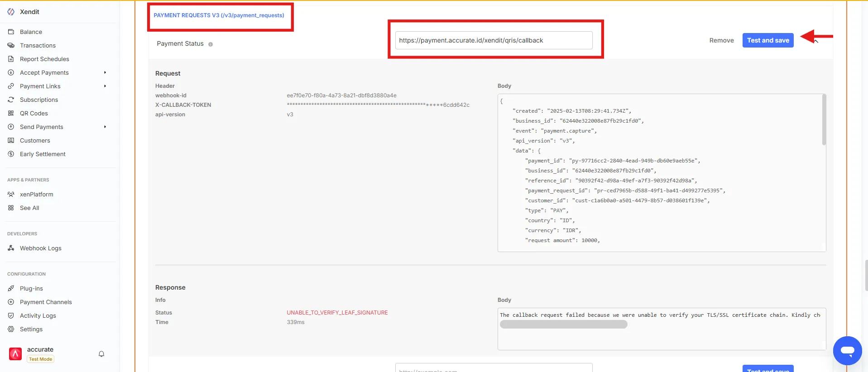868x372 pixels.
Task: Click the Payment Status webhook URL field
Action: coord(494,40)
